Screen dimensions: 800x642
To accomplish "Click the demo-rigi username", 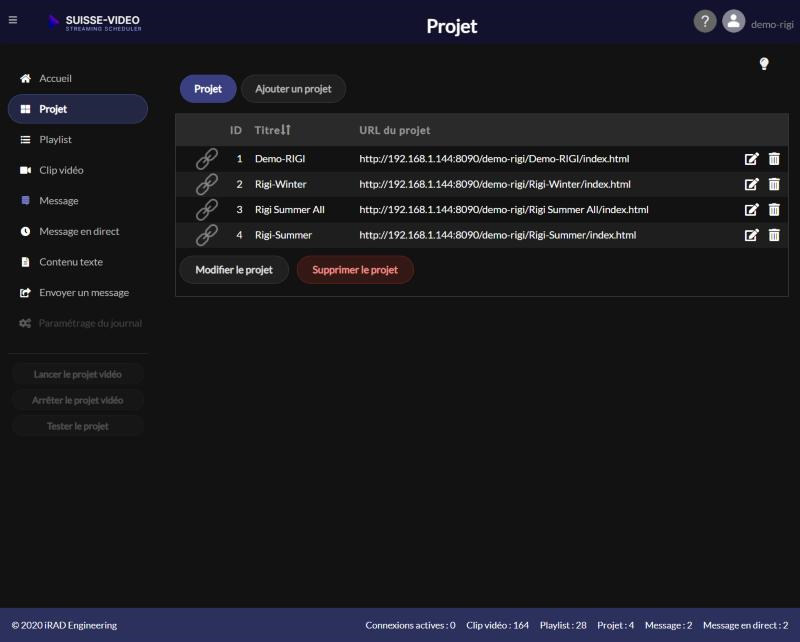I will [772, 24].
